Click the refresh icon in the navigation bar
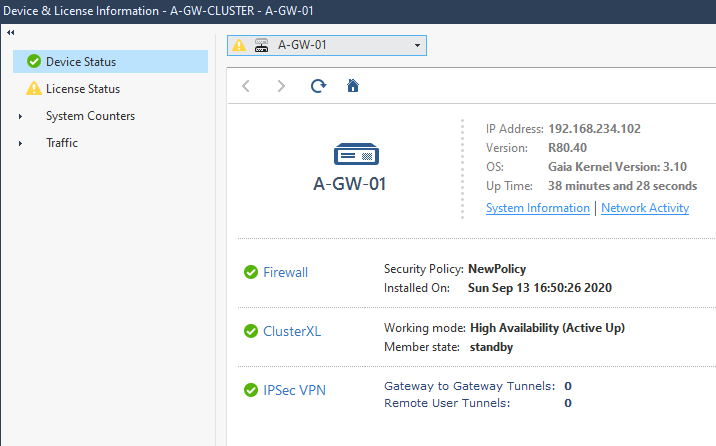 [x=318, y=86]
